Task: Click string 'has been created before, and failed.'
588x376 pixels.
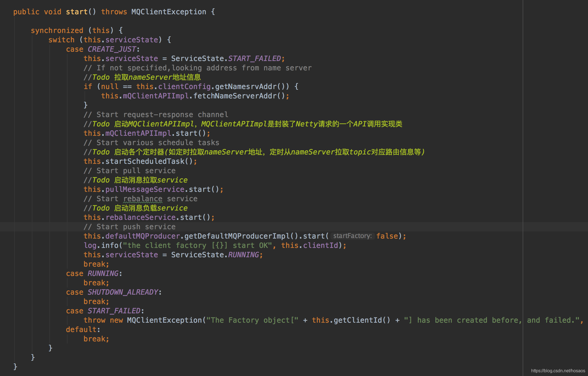Action: [x=492, y=320]
